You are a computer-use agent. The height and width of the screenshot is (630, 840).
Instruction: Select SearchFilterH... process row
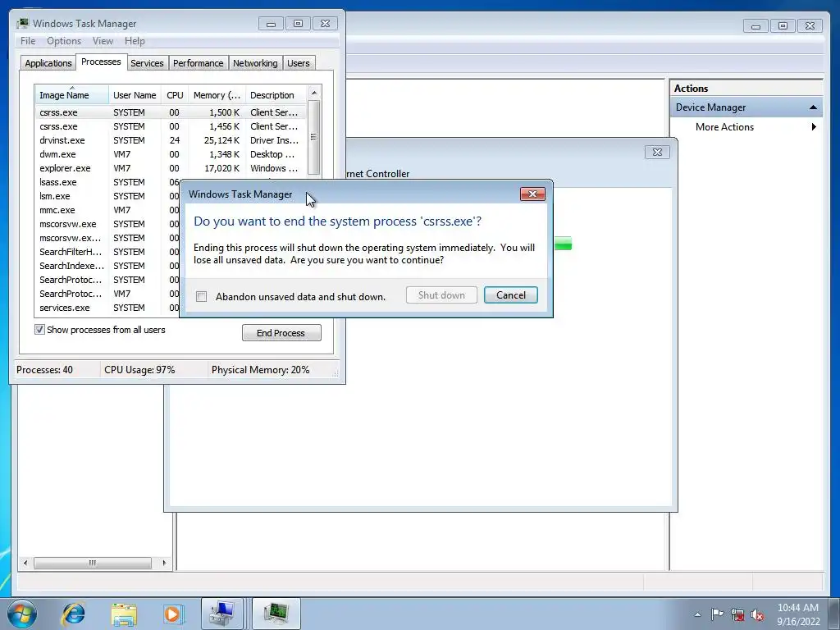tap(107, 252)
